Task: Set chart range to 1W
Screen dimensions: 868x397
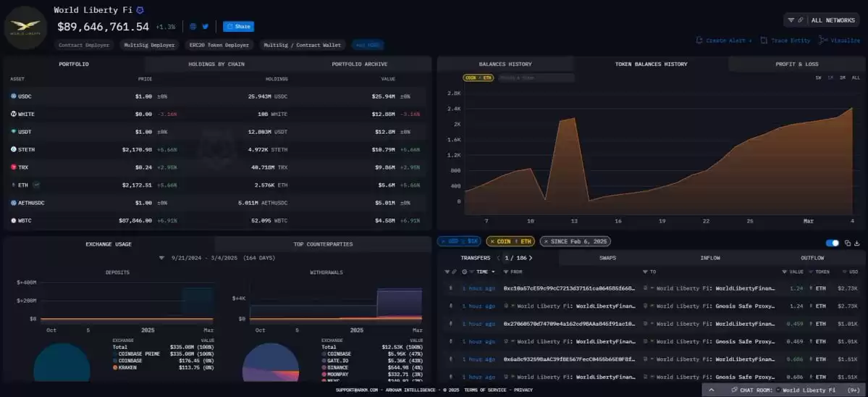Action: tap(817, 78)
